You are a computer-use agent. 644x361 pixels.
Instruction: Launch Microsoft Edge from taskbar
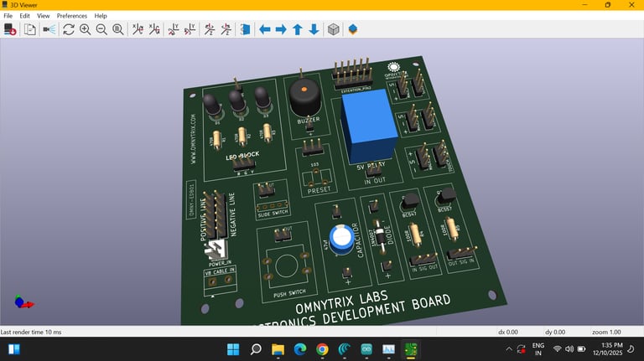[x=300, y=349]
